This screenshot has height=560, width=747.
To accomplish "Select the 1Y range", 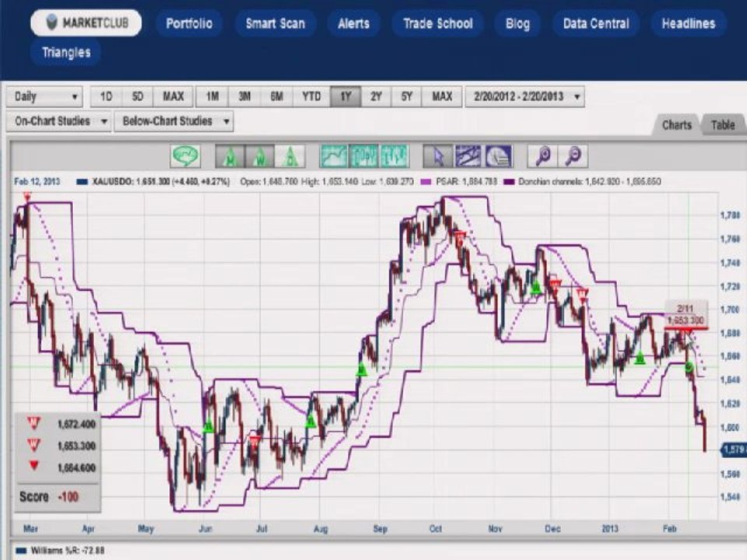I will pyautogui.click(x=345, y=96).
